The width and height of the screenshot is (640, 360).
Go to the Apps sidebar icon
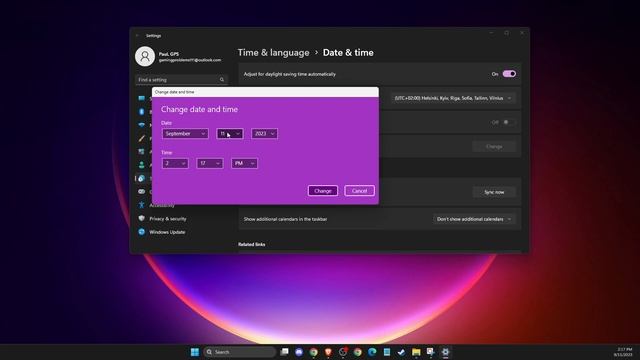tap(142, 151)
